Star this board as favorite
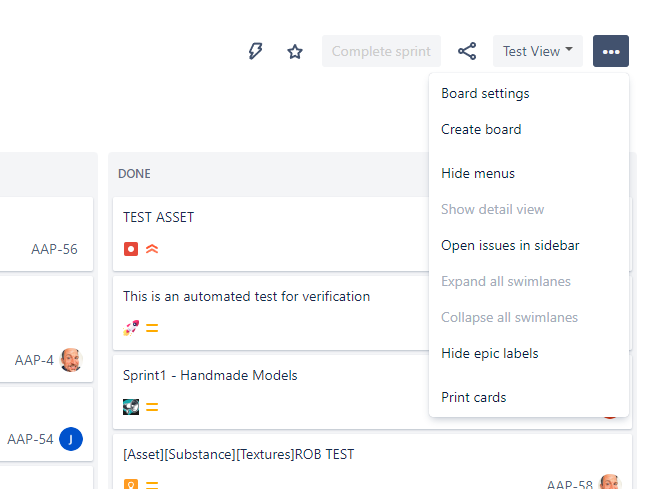Image resolution: width=655 pixels, height=489 pixels. 295,51
